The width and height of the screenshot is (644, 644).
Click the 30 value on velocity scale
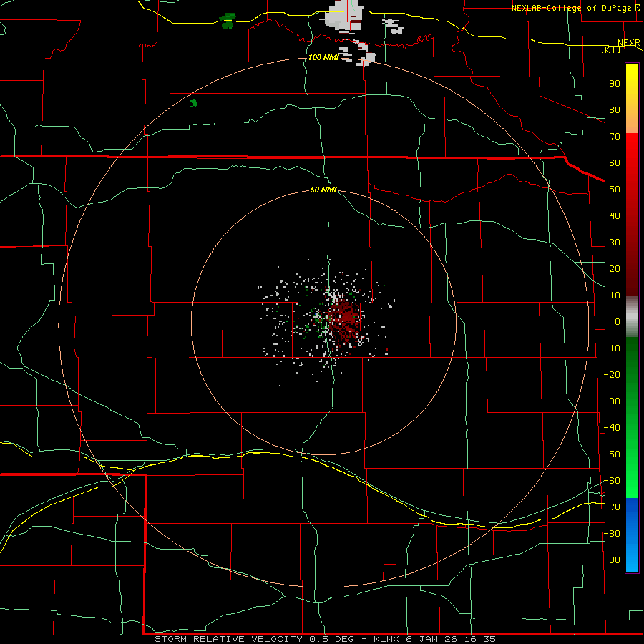tap(615, 243)
